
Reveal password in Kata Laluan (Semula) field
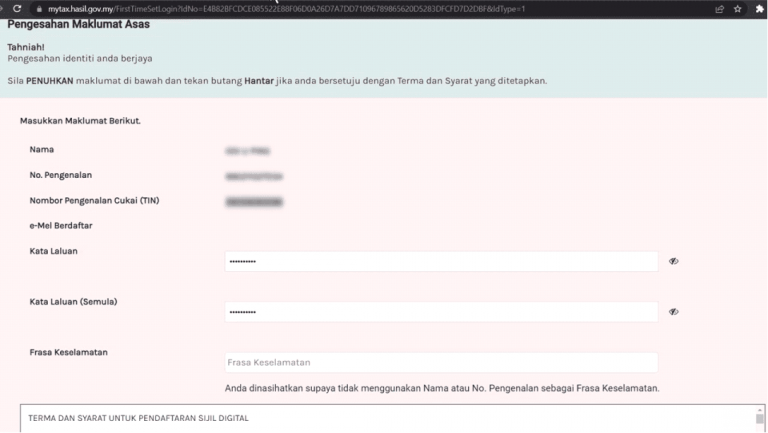point(673,312)
